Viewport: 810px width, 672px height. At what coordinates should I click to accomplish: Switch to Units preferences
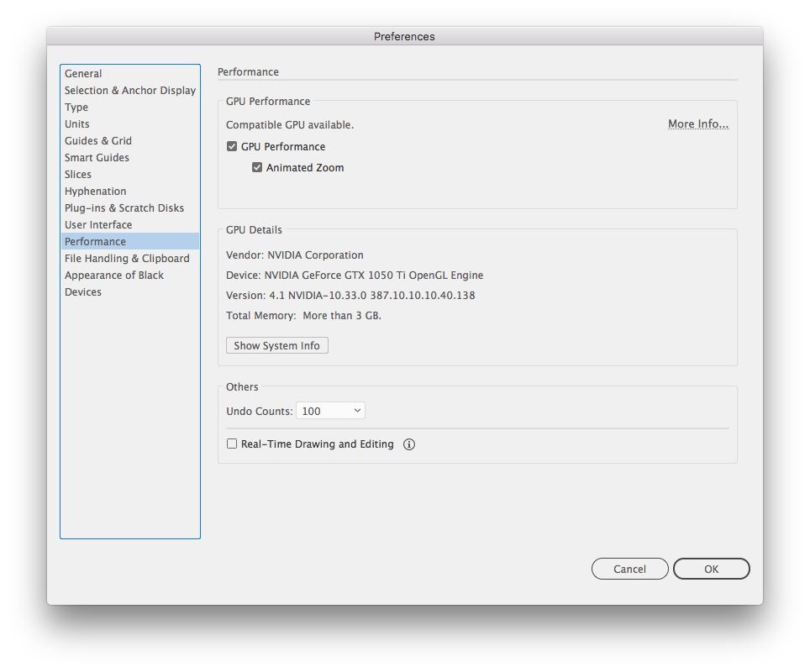77,123
